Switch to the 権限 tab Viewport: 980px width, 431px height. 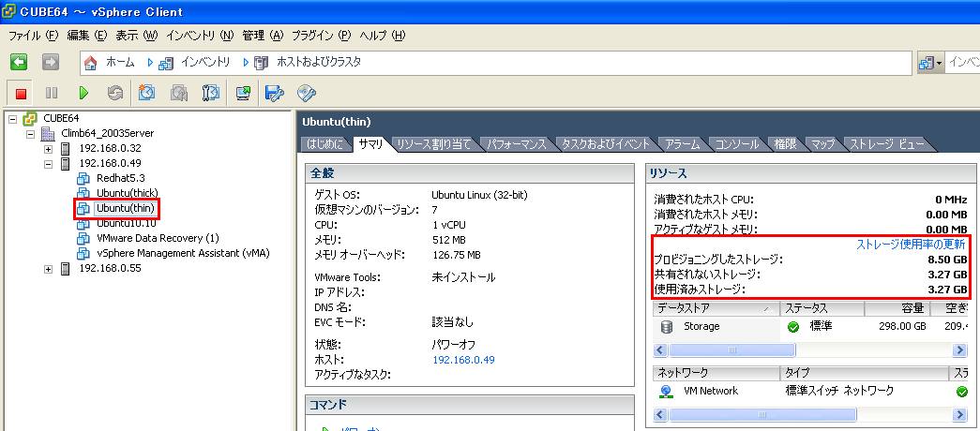click(x=785, y=144)
